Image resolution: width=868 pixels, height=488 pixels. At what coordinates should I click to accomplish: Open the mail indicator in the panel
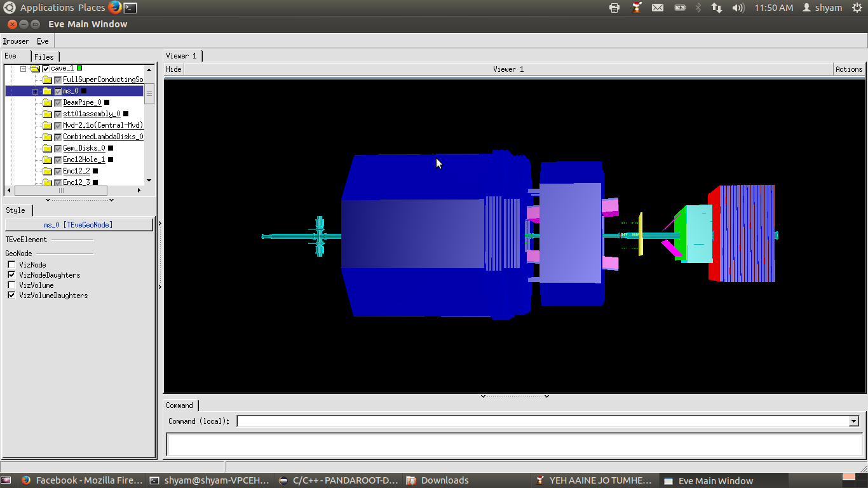[x=658, y=8]
